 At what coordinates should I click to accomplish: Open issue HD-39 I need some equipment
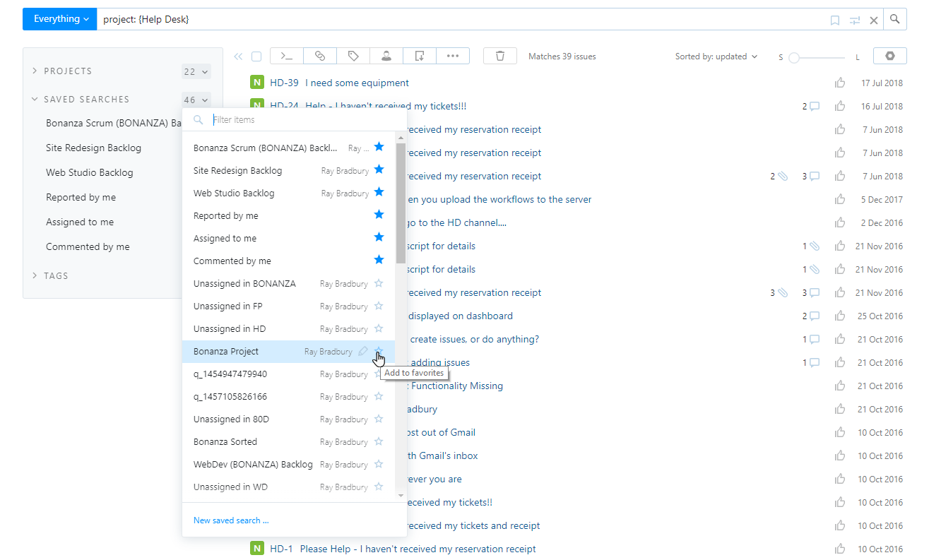[357, 83]
